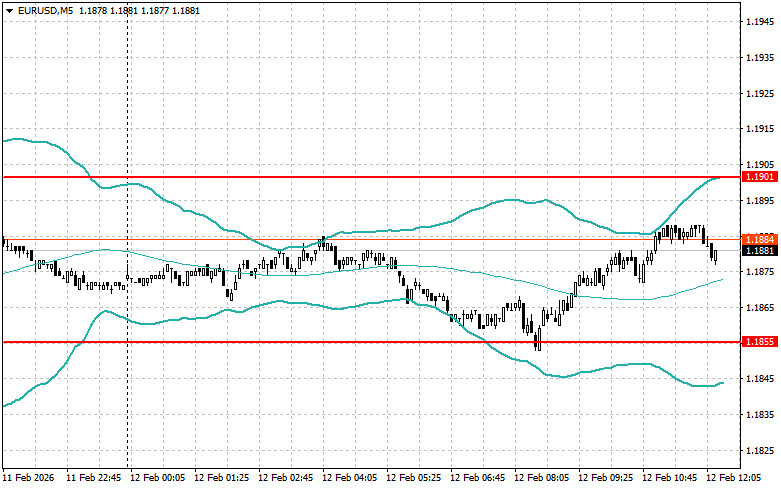
Task: Click the 12 Feb 05:25 time label
Action: click(414, 478)
